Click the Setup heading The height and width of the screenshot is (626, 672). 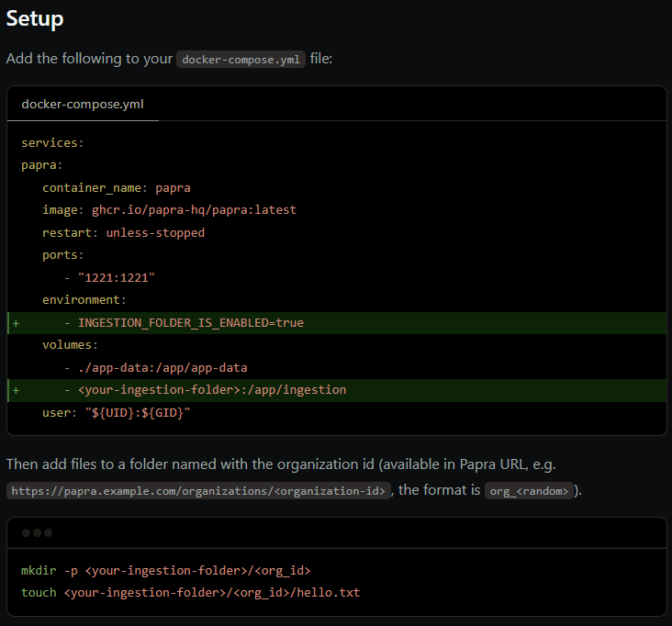[x=35, y=19]
